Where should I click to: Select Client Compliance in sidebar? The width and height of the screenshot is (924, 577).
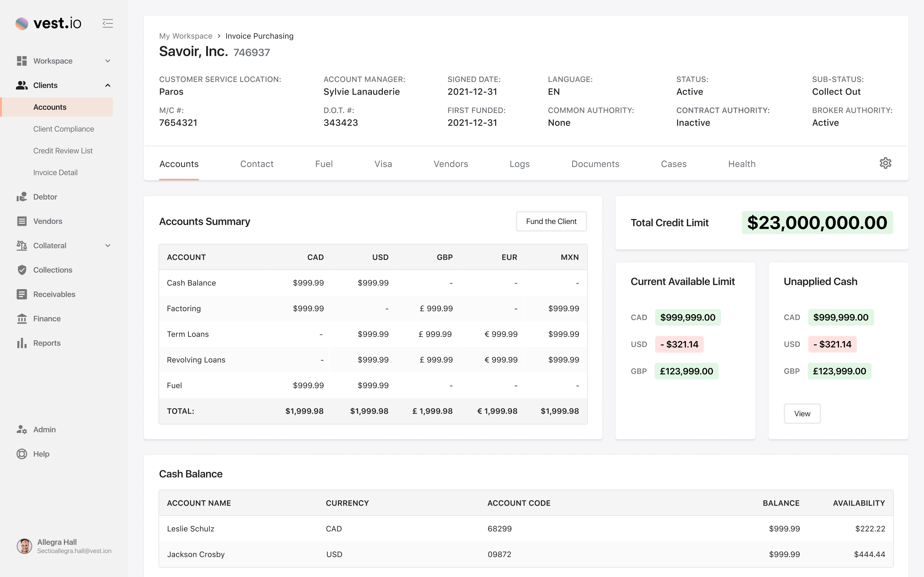63,129
